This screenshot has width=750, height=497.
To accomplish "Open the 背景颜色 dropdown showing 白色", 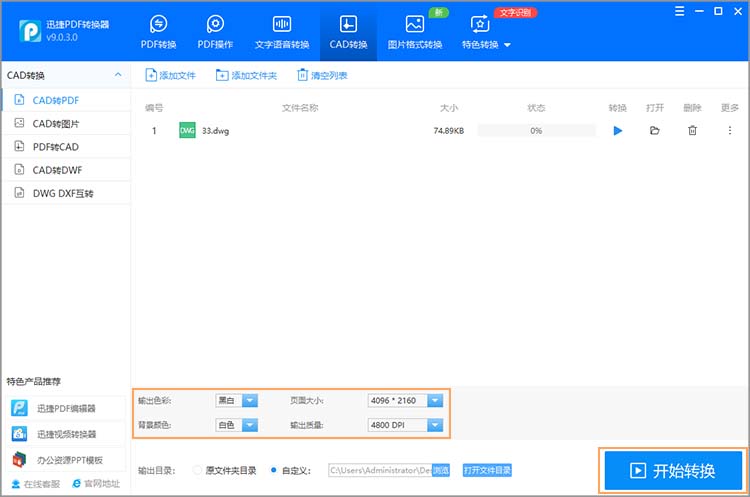I will 236,425.
